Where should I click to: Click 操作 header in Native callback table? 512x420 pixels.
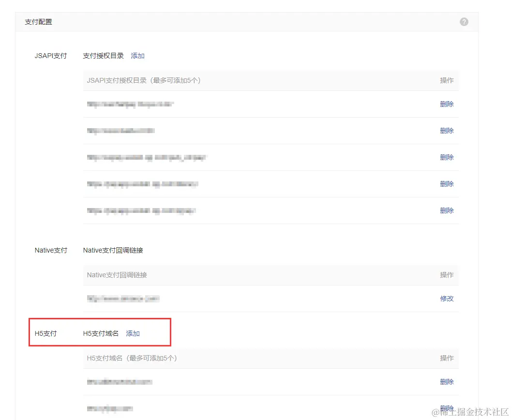pyautogui.click(x=447, y=275)
